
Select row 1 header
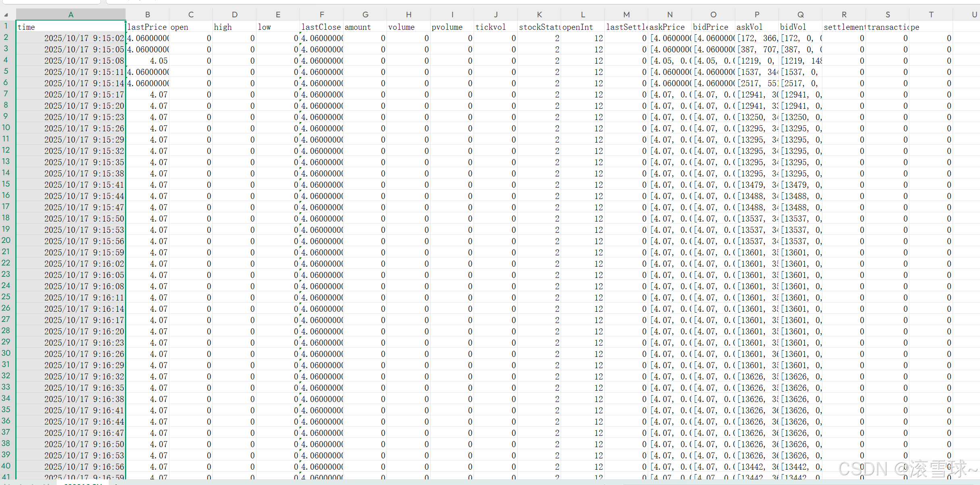pyautogui.click(x=6, y=26)
